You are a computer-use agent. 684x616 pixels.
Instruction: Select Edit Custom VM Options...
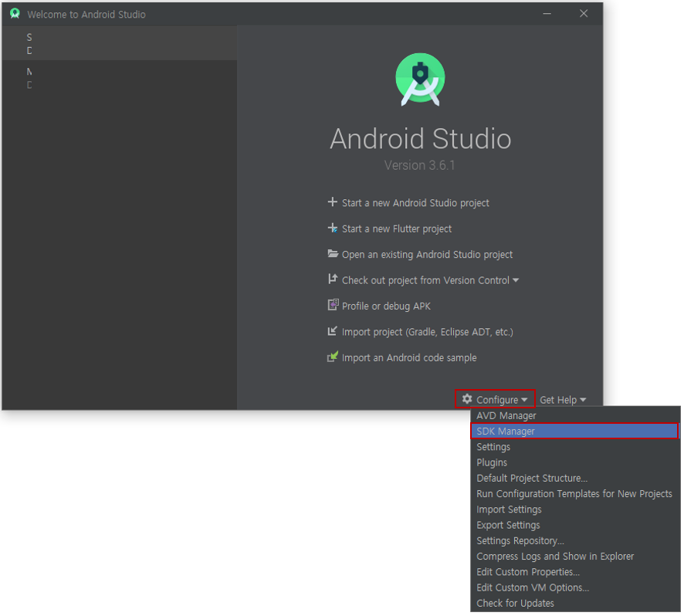[x=576, y=589]
